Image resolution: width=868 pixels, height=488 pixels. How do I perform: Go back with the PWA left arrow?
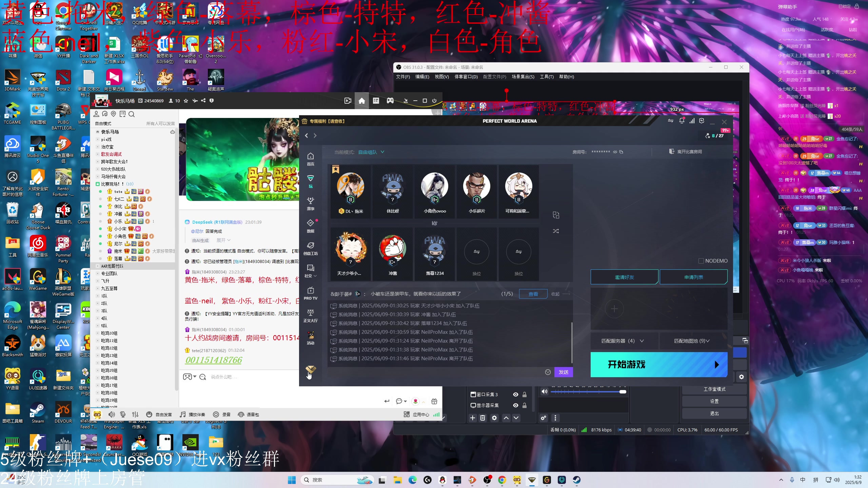coord(306,136)
